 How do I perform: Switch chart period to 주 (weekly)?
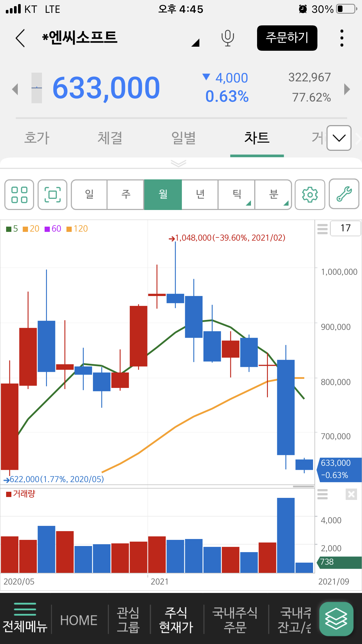[x=126, y=195]
